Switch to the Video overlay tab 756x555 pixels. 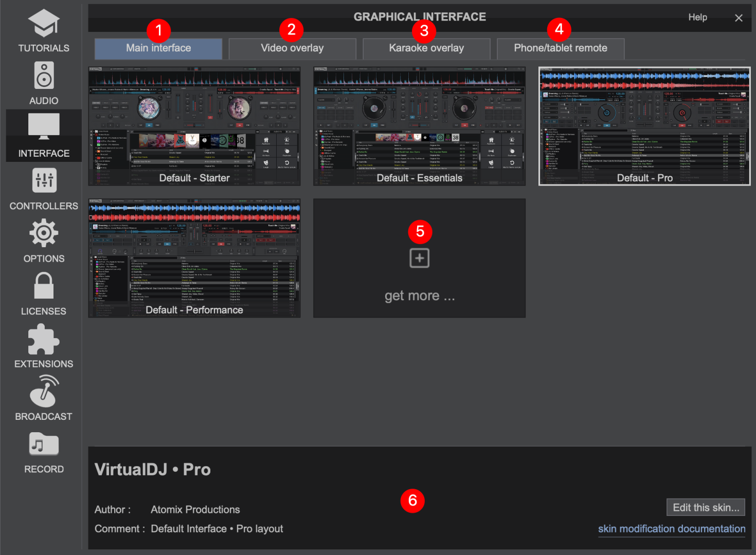(292, 48)
